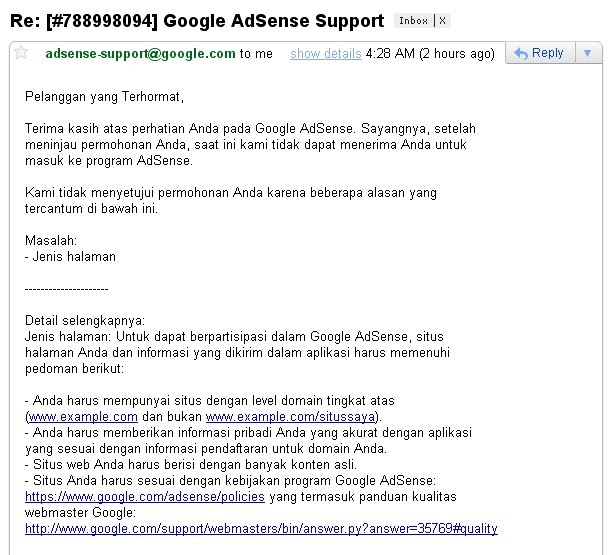This screenshot has height=555, width=611.
Task: Click the 'to me' recipient text
Action: click(x=256, y=53)
